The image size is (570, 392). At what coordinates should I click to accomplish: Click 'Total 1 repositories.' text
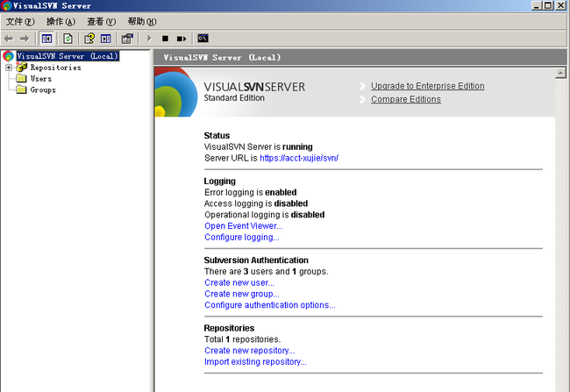tap(242, 339)
